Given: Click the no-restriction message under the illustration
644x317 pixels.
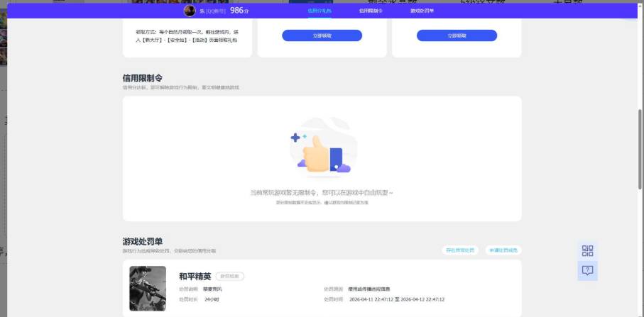Looking at the screenshot, I should pyautogui.click(x=322, y=193).
